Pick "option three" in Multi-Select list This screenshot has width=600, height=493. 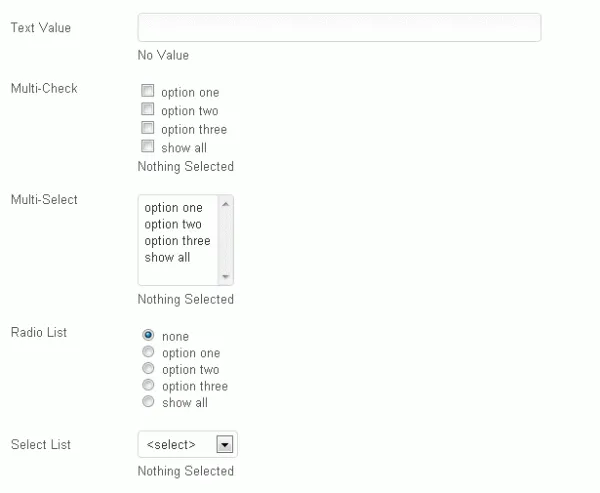click(177, 241)
